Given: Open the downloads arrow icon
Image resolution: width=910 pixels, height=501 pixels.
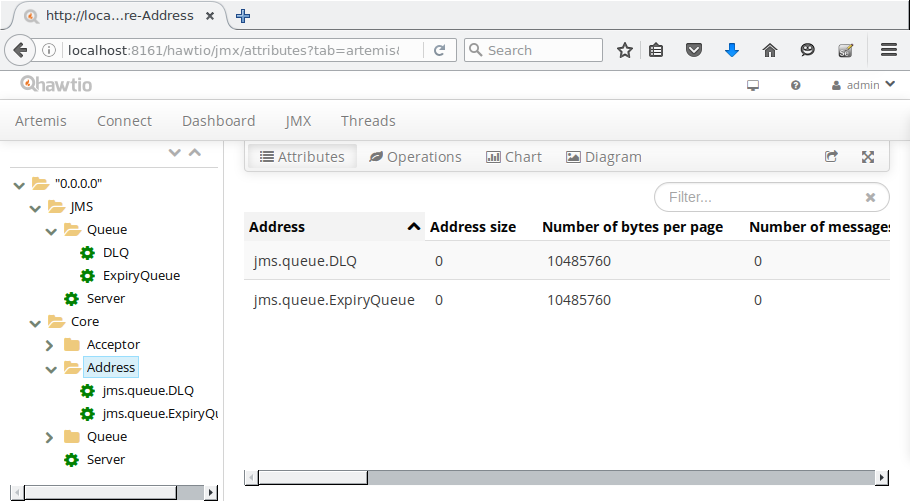Looking at the screenshot, I should (731, 51).
